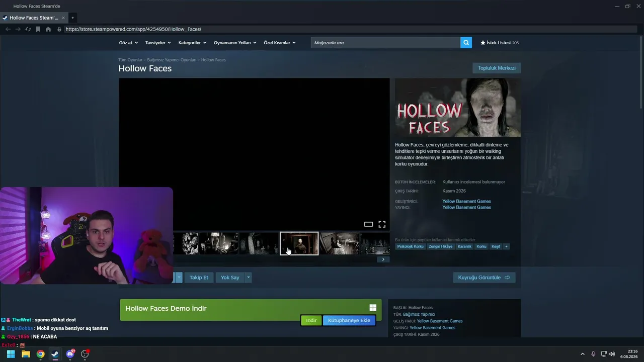Viewport: 644px width, 362px height.
Task: Open the dropdown arrow next to Yok Say
Action: 248,278
